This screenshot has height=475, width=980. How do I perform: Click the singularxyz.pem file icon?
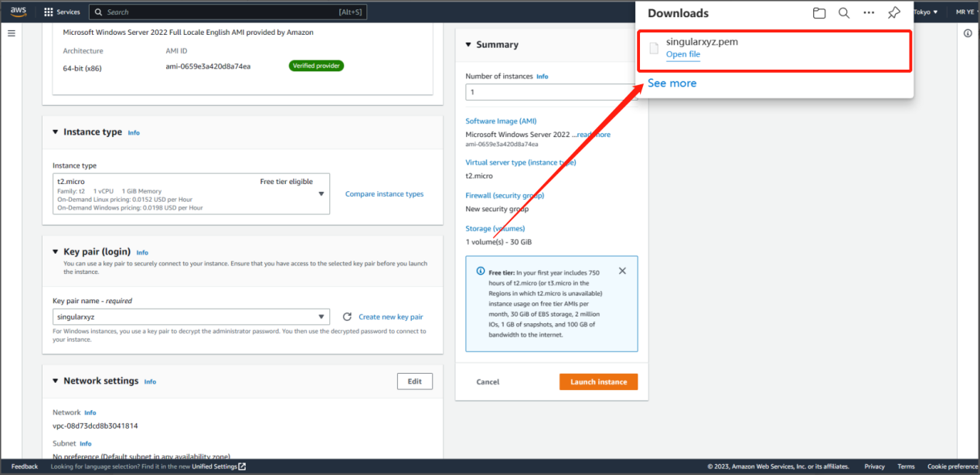[x=654, y=48]
